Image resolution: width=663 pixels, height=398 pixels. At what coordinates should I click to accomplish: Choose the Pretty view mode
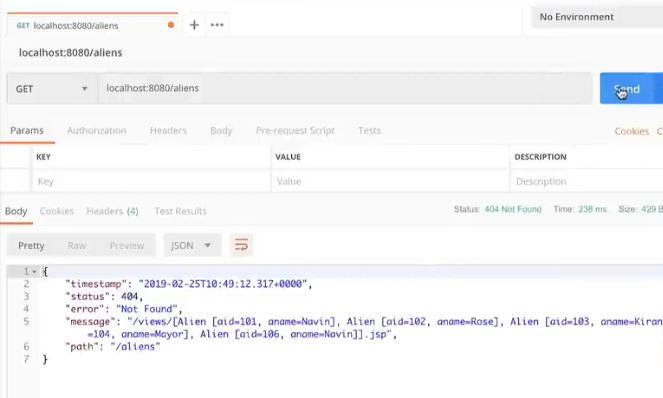coord(31,246)
